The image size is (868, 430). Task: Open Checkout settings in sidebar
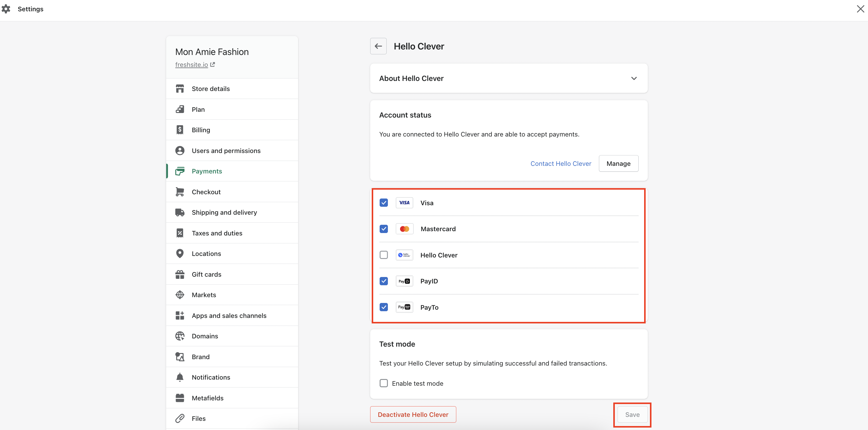206,192
